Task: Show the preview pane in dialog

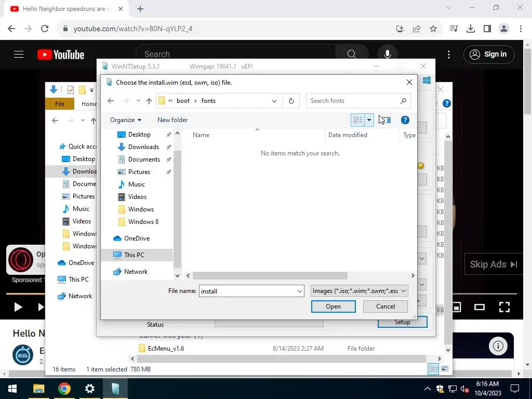Action: click(x=385, y=120)
